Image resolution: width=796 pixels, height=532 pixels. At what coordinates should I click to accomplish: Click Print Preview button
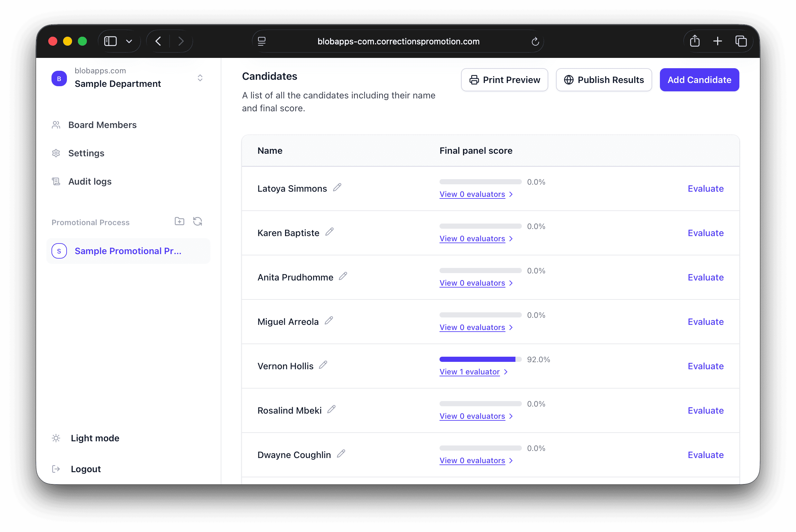click(504, 80)
